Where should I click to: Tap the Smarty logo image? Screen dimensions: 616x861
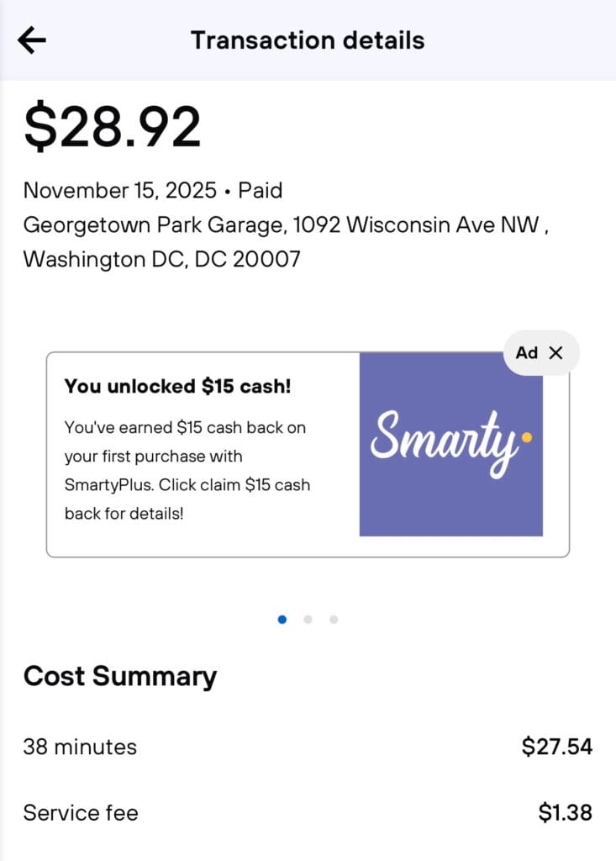[451, 444]
